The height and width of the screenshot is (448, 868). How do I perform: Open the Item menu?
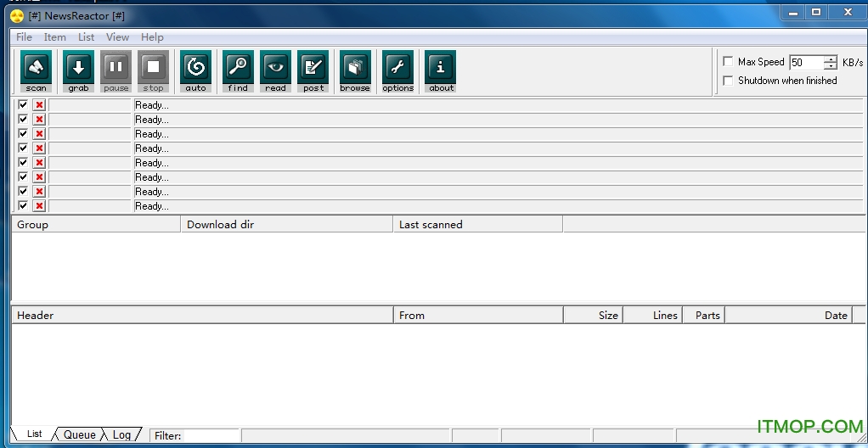point(55,37)
